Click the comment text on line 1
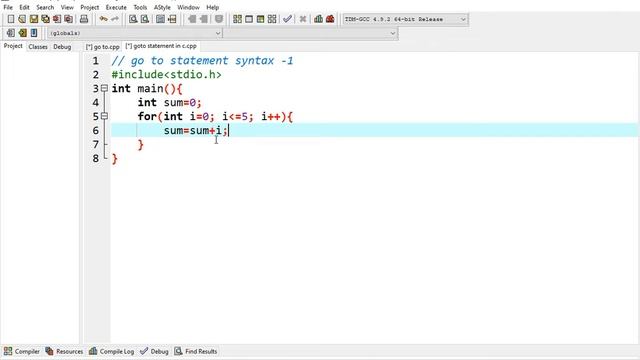The image size is (640, 360). coord(202,61)
